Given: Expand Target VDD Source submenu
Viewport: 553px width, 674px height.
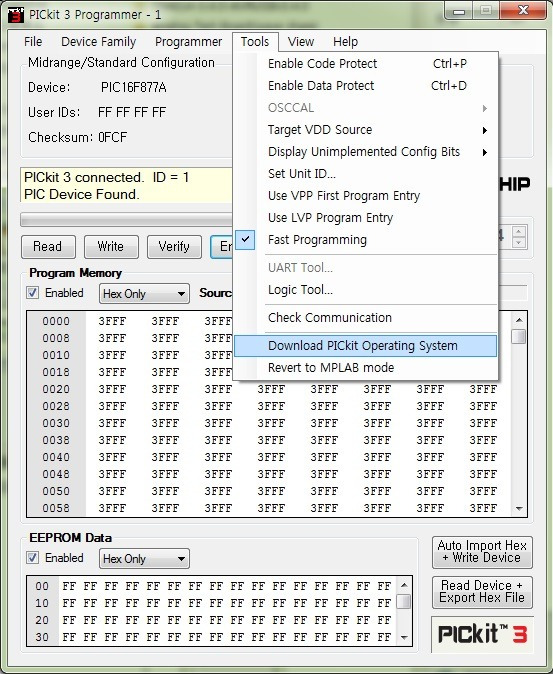Looking at the screenshot, I should click(x=366, y=130).
